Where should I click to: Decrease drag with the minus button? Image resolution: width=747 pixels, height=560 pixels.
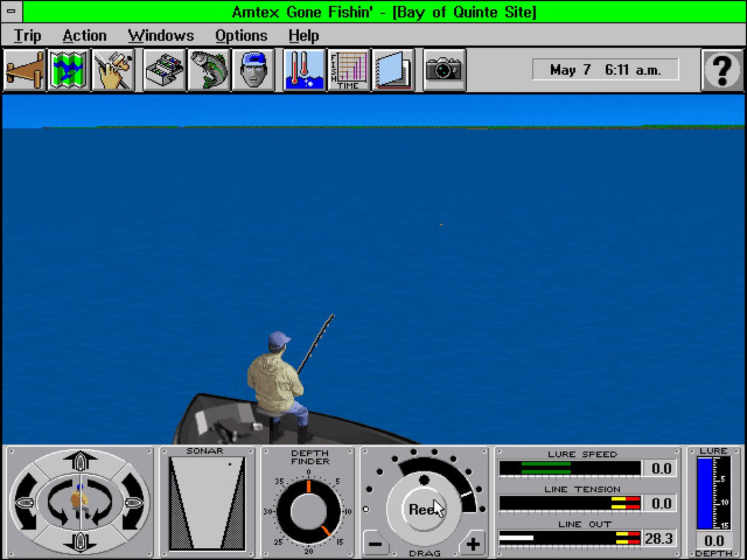pyautogui.click(x=375, y=545)
